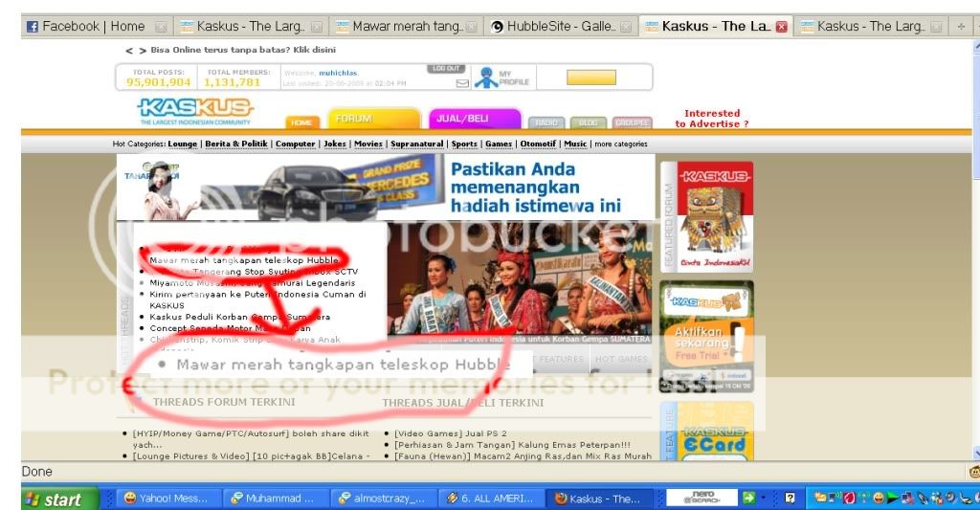
Task: Open the Supranatural hot category
Action: point(417,144)
